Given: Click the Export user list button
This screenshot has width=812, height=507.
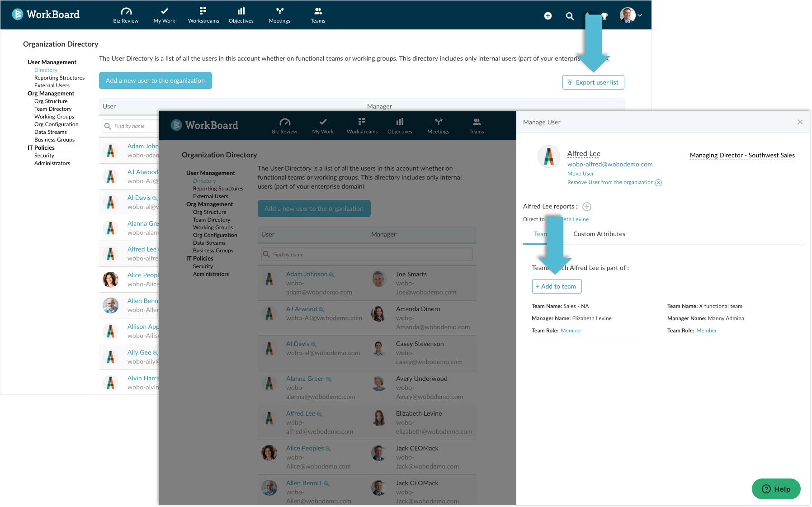Looking at the screenshot, I should [593, 82].
